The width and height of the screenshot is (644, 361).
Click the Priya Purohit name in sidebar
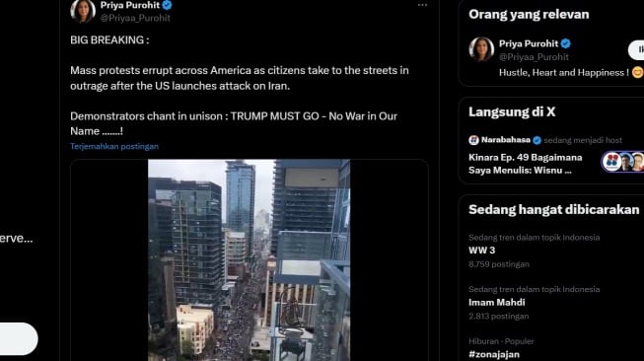coord(529,43)
